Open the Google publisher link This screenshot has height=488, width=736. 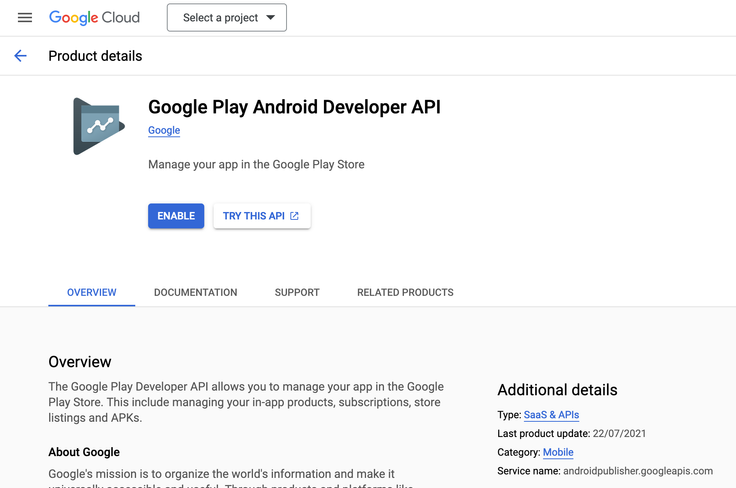point(164,130)
